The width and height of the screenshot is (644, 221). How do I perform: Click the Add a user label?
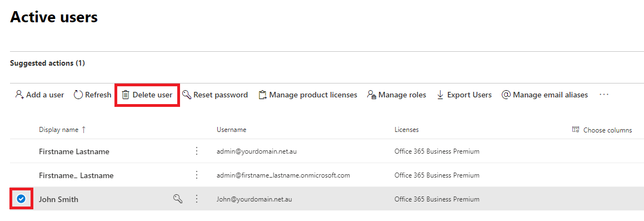pyautogui.click(x=45, y=95)
